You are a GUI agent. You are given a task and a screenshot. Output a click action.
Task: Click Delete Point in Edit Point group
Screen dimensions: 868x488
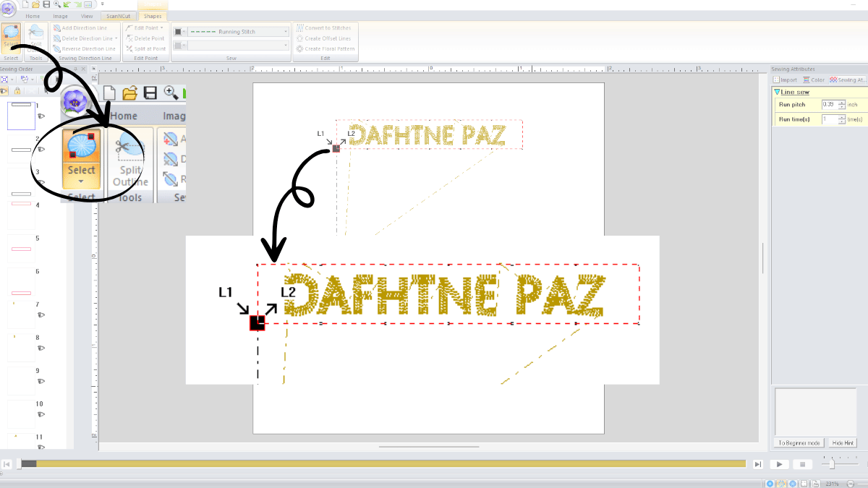pyautogui.click(x=150, y=38)
